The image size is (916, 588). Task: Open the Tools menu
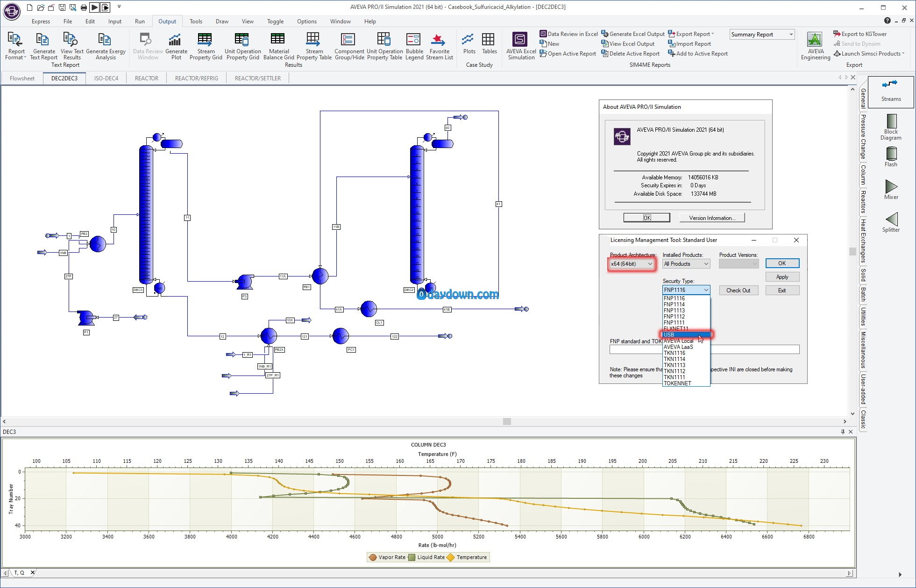pyautogui.click(x=196, y=21)
